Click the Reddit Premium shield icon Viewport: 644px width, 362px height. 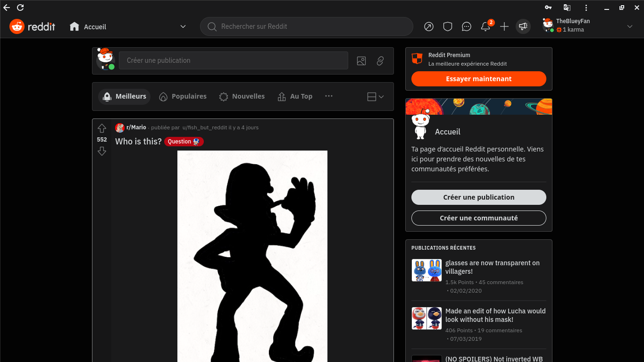[417, 59]
